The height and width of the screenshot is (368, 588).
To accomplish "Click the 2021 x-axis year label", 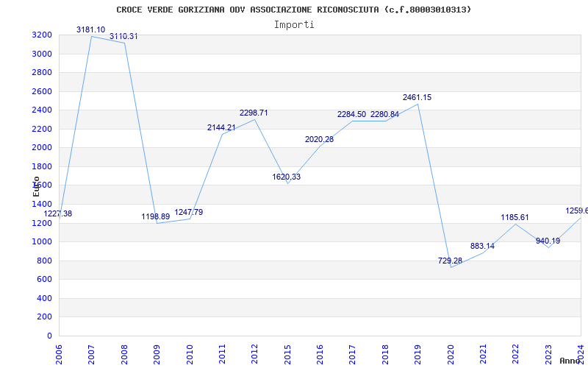I will (483, 354).
